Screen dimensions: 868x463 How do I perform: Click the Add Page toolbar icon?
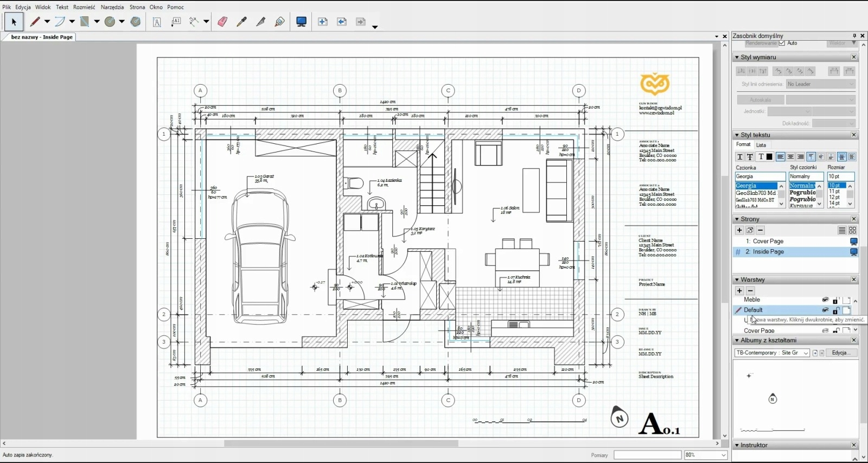(x=323, y=22)
